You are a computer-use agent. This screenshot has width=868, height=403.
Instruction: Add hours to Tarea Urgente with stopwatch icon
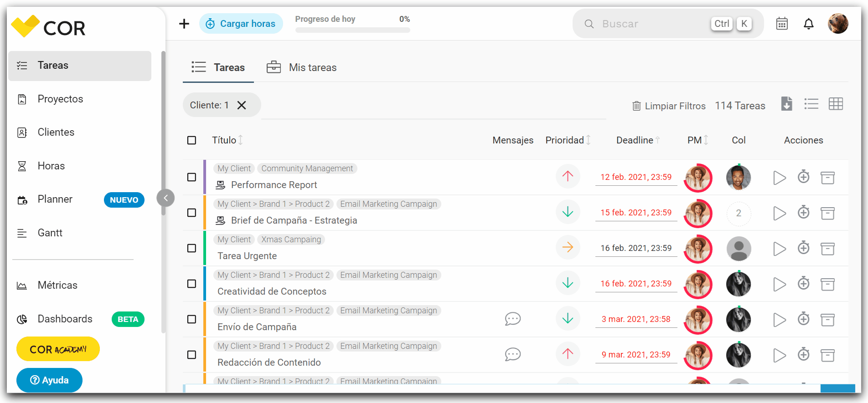(804, 248)
